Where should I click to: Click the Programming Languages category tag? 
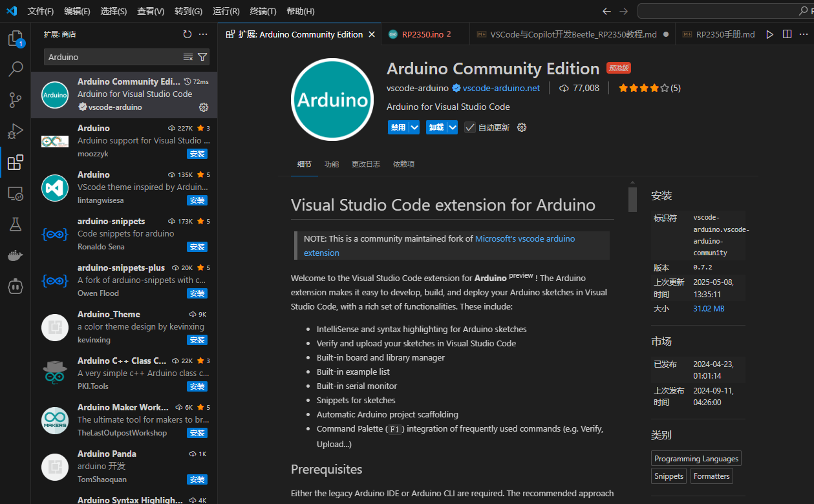pyautogui.click(x=696, y=459)
